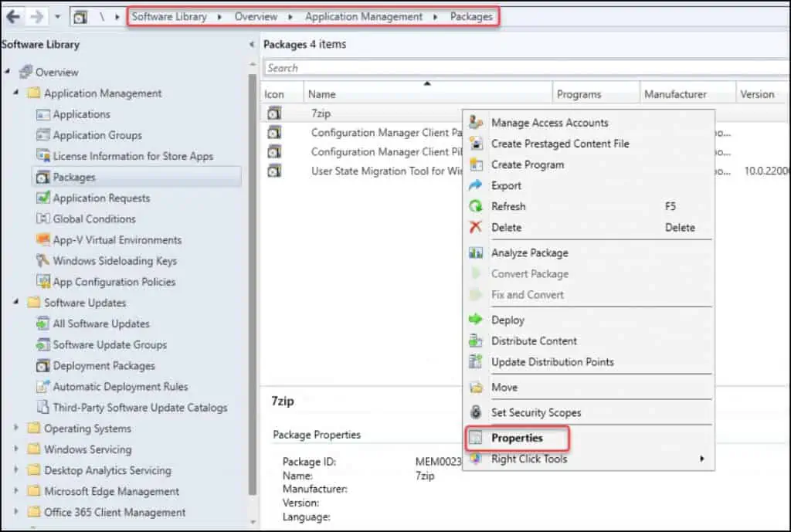Click the Application Requests icon
The width and height of the screenshot is (791, 532).
click(x=43, y=198)
